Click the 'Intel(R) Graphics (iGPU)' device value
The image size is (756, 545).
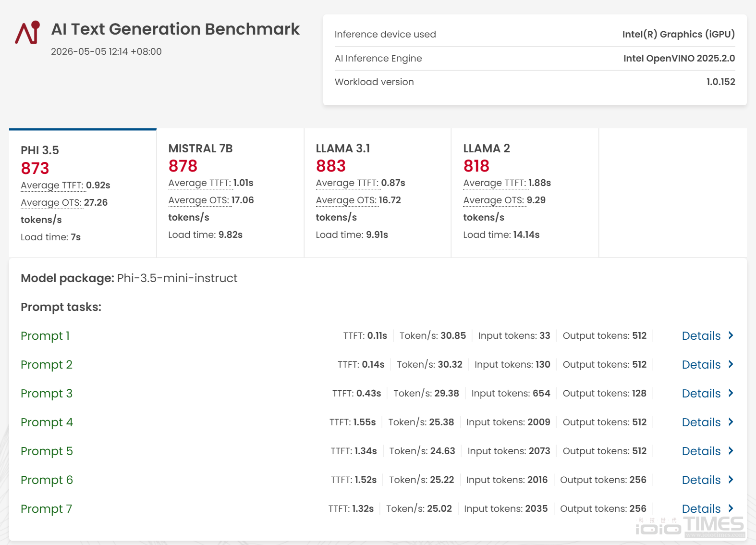click(679, 34)
